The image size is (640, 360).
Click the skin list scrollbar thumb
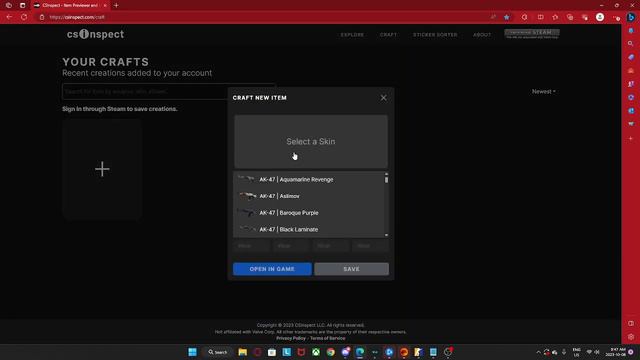click(386, 179)
